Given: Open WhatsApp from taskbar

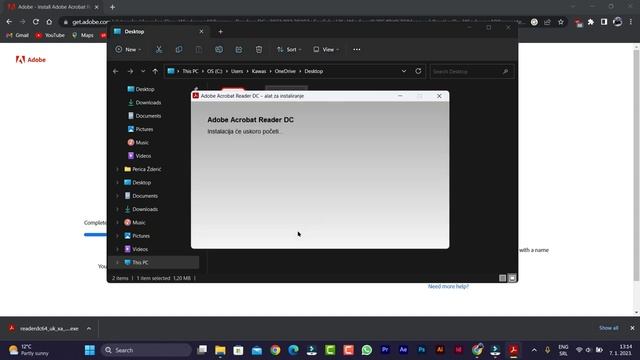Looking at the screenshot, I should pos(367,350).
